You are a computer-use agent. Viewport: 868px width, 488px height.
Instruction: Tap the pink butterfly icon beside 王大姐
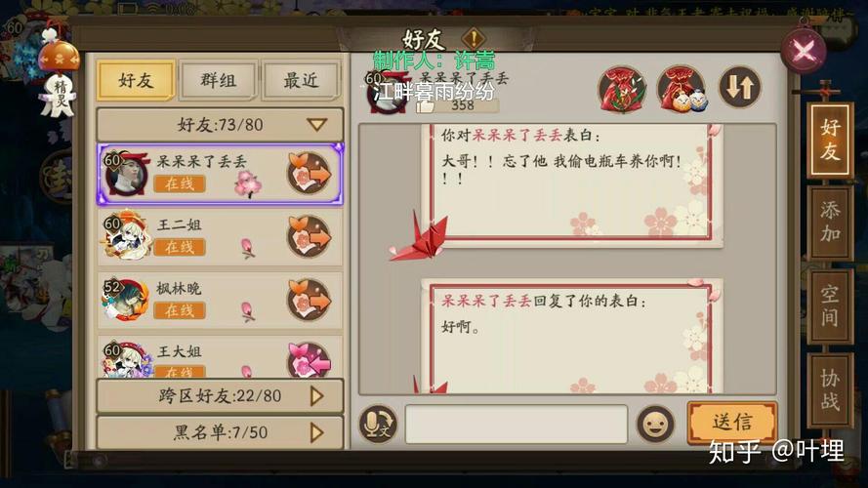pyautogui.click(x=310, y=360)
